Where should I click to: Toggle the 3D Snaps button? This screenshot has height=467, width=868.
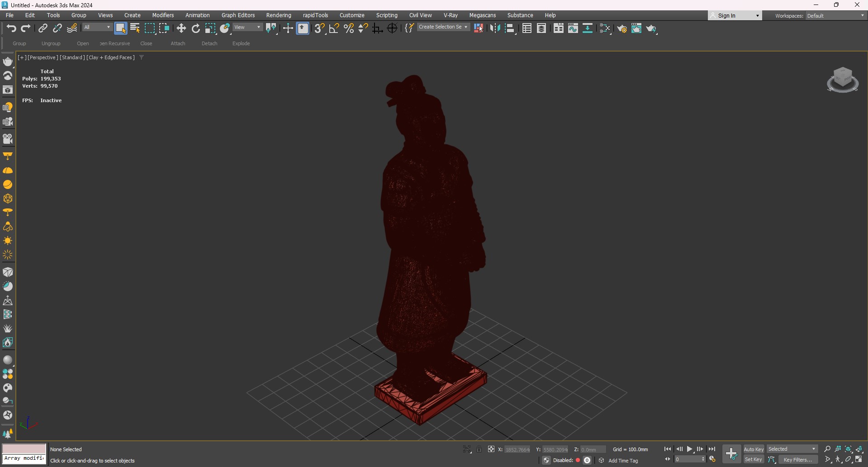(x=320, y=28)
